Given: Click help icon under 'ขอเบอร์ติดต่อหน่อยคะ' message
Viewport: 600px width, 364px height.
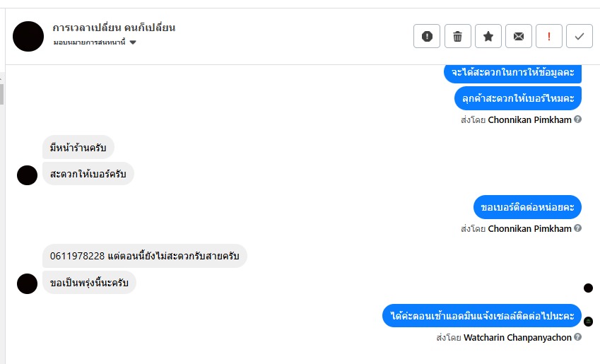Looking at the screenshot, I should coord(578,229).
